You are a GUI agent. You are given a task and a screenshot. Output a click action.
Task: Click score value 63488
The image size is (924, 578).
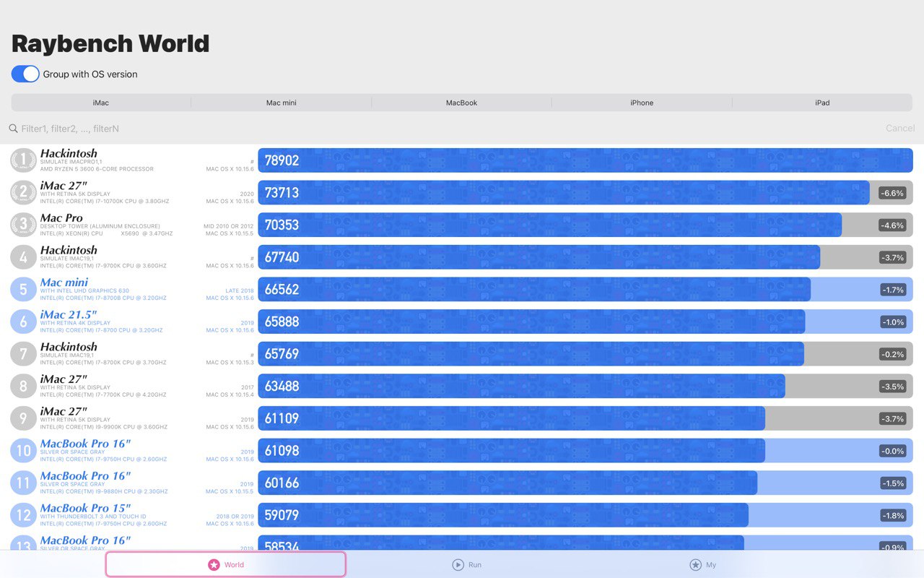pyautogui.click(x=282, y=386)
